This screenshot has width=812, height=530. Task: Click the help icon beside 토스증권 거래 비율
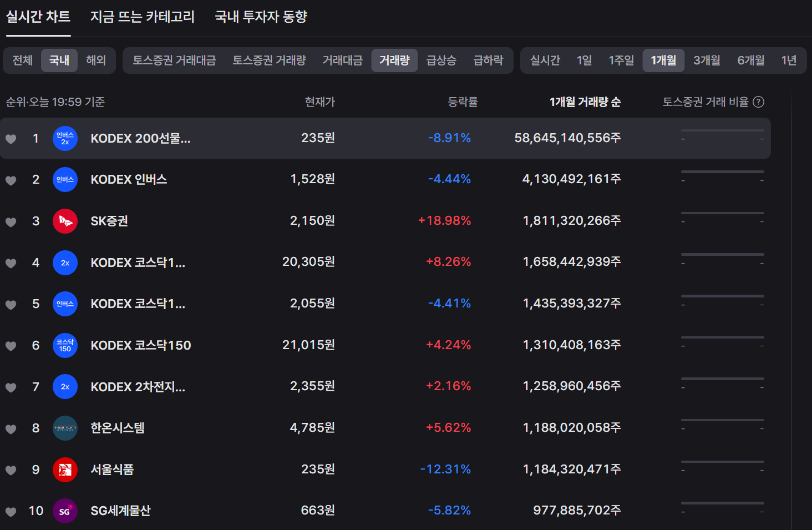coord(758,102)
